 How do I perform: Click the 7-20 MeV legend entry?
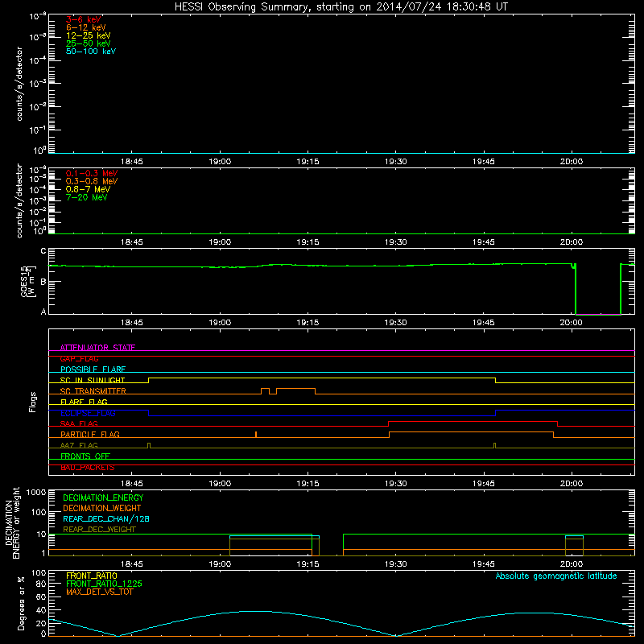click(86, 197)
